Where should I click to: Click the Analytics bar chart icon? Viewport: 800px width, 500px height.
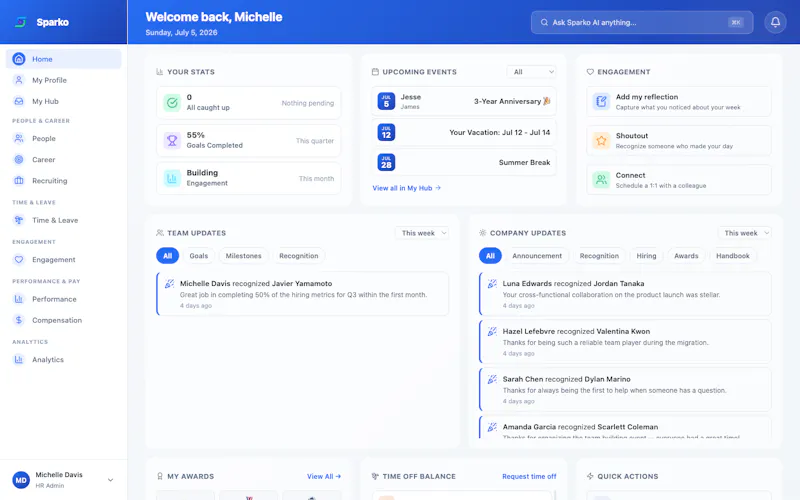pos(19,359)
